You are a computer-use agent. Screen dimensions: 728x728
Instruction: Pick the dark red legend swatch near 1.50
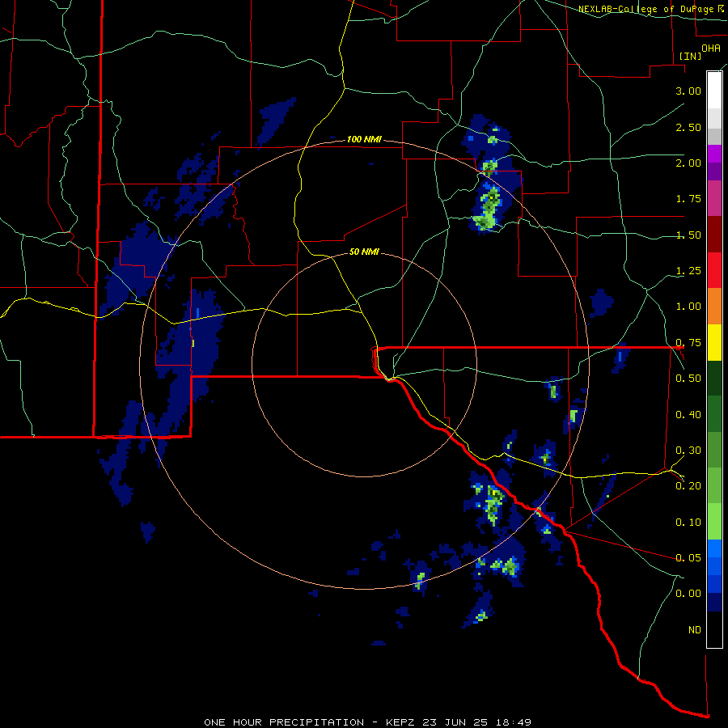[x=714, y=235]
